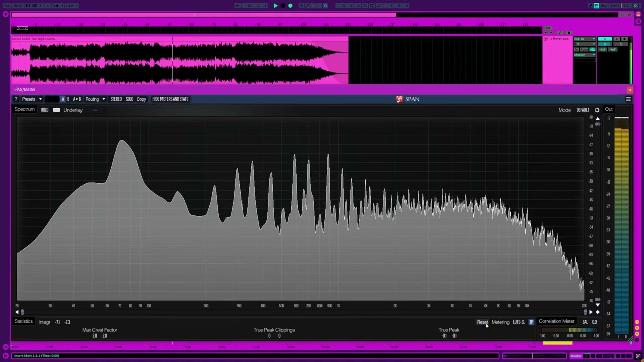Click the SPAN output level meter
The image size is (644, 362).
621,225
